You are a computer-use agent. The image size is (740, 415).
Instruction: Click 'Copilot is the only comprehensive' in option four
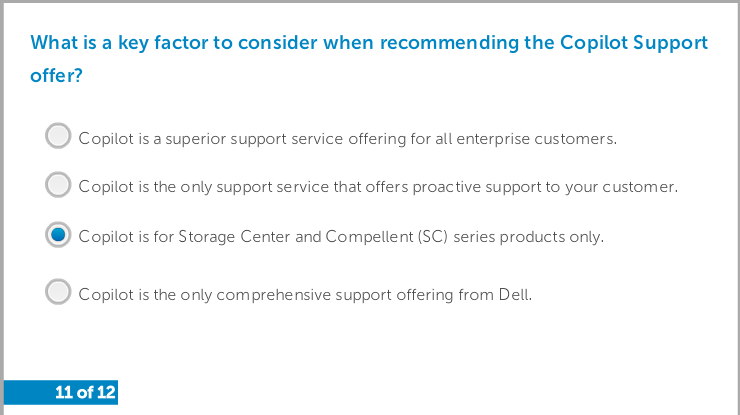(x=205, y=295)
